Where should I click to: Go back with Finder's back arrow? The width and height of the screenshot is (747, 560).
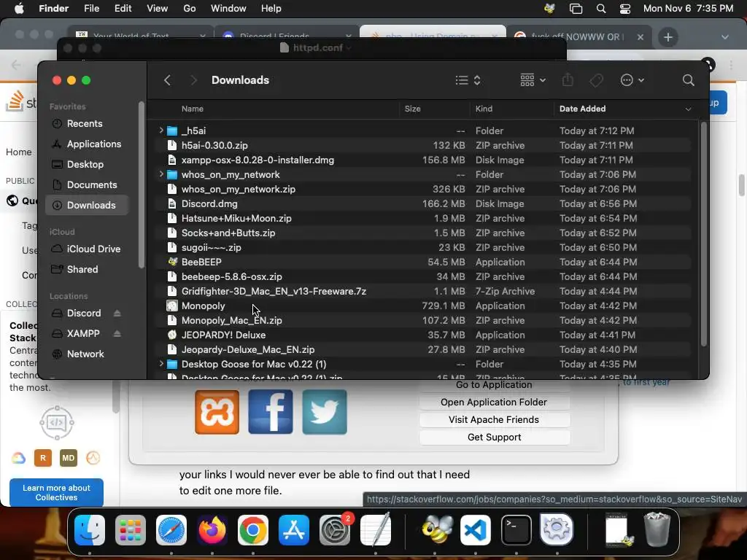(x=167, y=80)
